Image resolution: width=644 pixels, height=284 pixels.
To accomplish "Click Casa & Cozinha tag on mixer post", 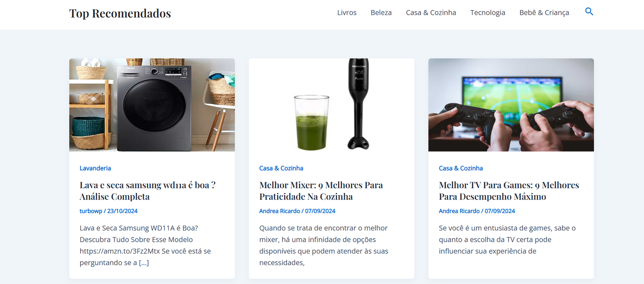I will [281, 168].
